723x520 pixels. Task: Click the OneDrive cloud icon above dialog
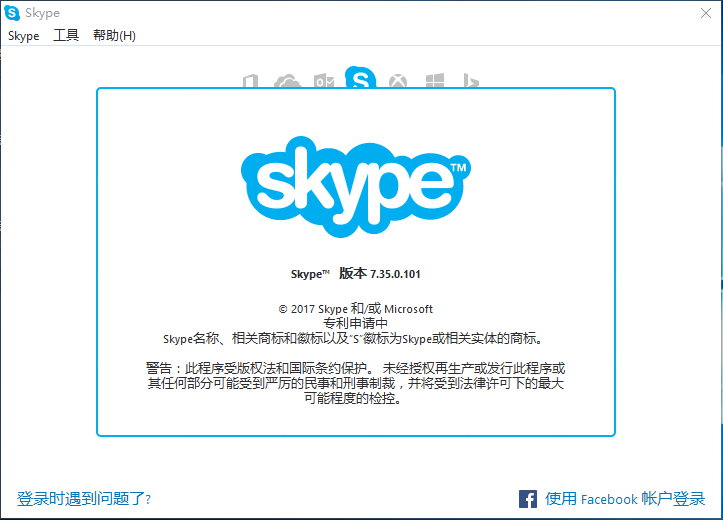[x=287, y=81]
